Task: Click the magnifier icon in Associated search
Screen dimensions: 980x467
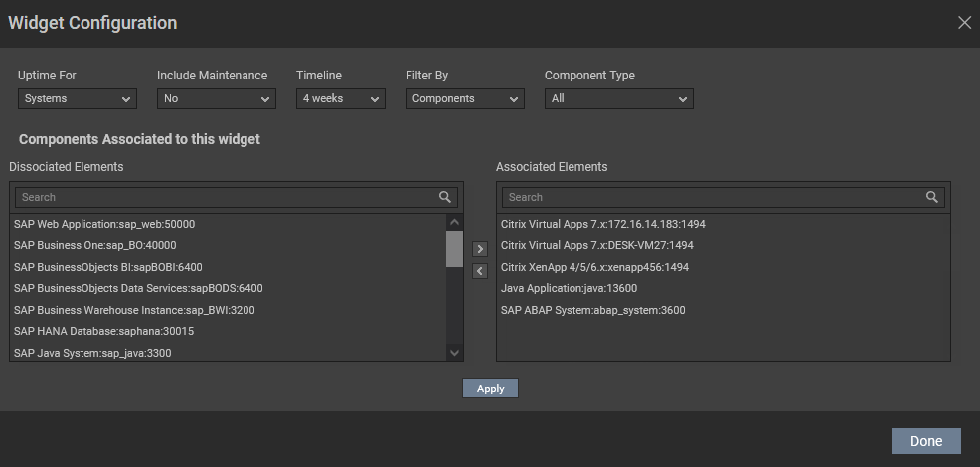Action: pyautogui.click(x=932, y=197)
